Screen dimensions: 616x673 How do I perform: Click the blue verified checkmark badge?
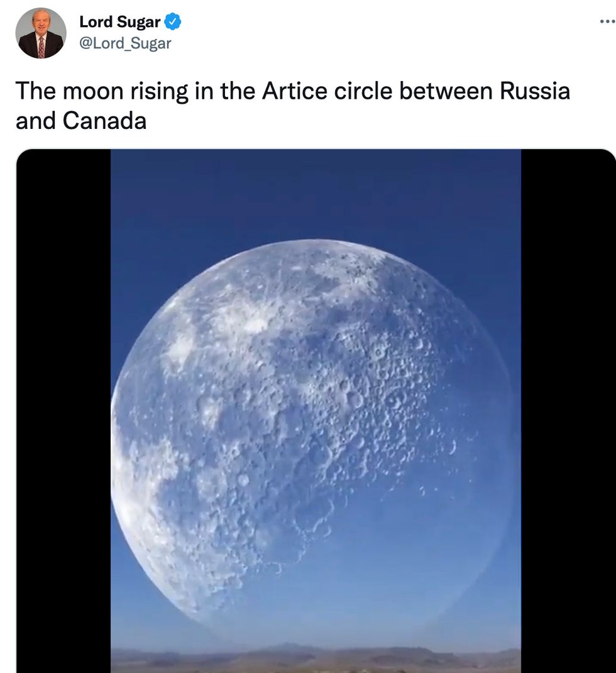pyautogui.click(x=173, y=23)
